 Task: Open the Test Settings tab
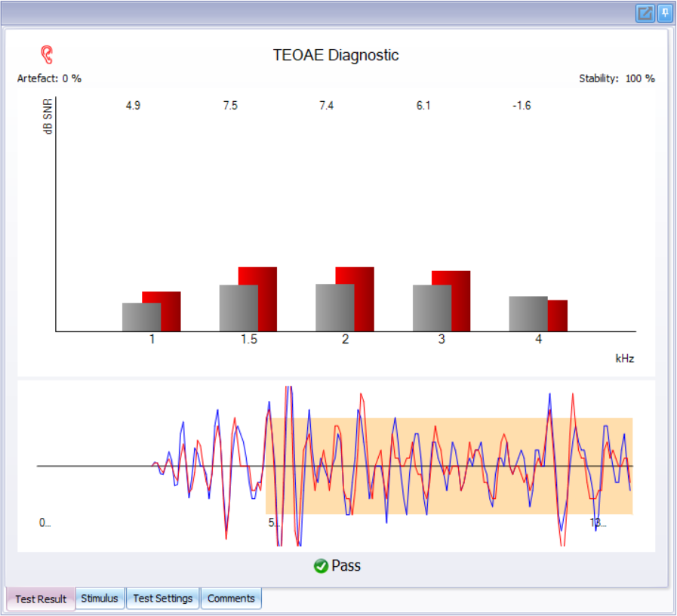point(163,599)
